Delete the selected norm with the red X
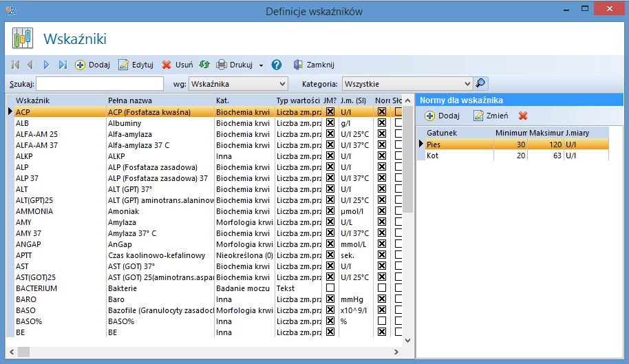 (523, 116)
